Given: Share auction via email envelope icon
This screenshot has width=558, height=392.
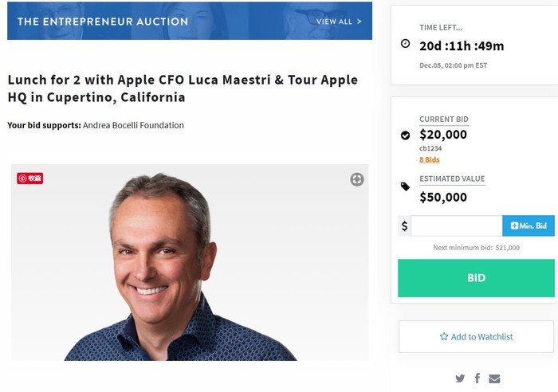Looking at the screenshot, I should 494,378.
